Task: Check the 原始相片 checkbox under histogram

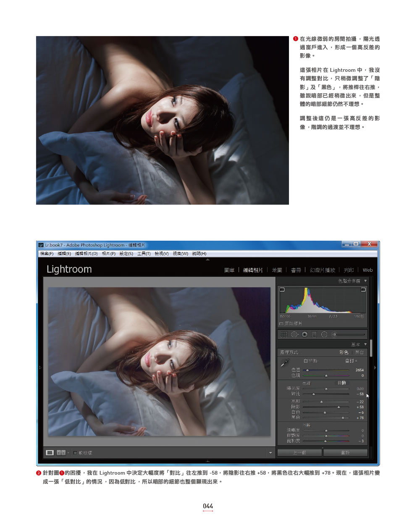Action: point(281,324)
